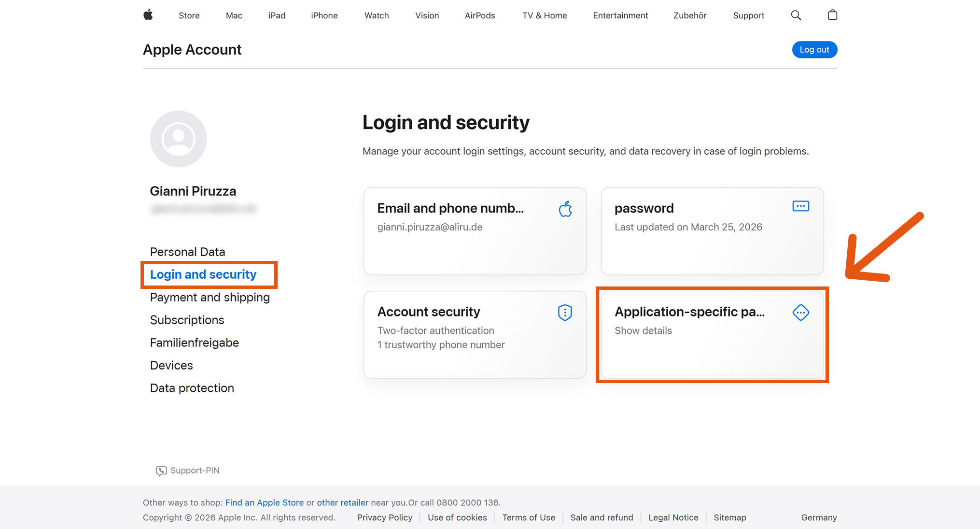The image size is (980, 529).
Task: Open the Support menu item
Action: coord(748,15)
